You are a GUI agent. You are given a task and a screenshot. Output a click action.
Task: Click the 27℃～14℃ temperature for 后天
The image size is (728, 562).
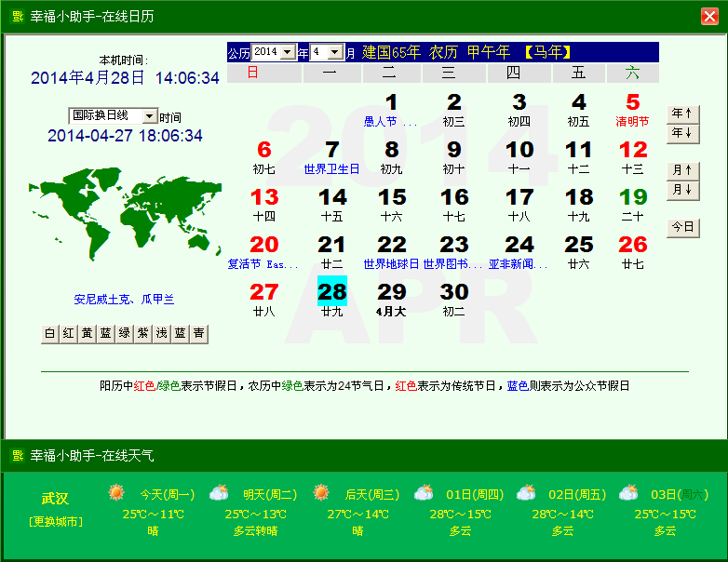click(x=358, y=515)
